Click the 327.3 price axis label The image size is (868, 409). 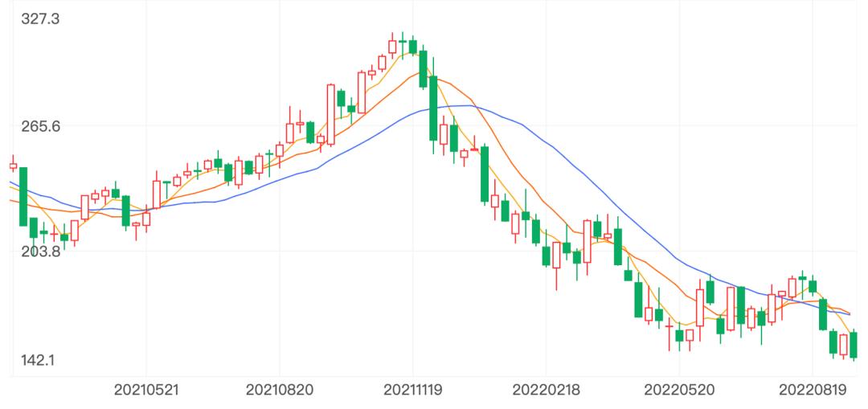(x=40, y=19)
